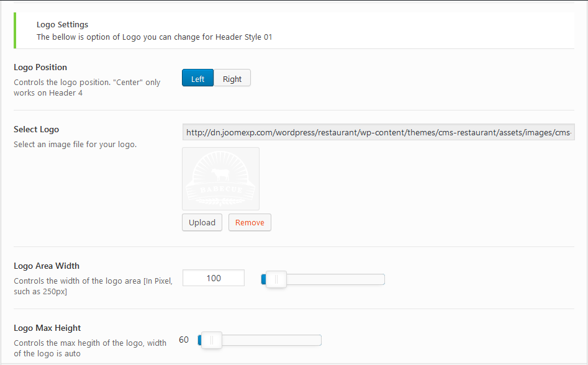The image size is (588, 365).
Task: Click the Logo Max Height label
Action: pyautogui.click(x=47, y=328)
